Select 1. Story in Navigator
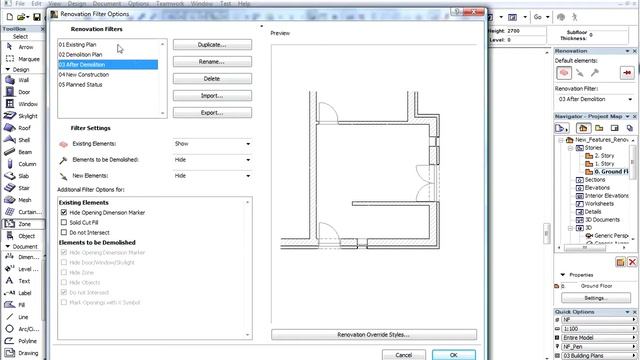 coord(600,164)
